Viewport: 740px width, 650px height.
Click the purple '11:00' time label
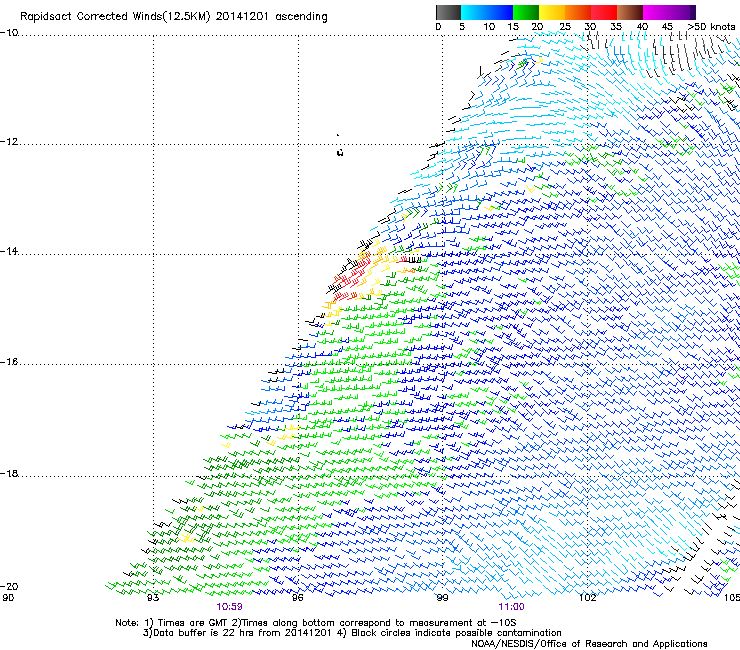point(512,607)
